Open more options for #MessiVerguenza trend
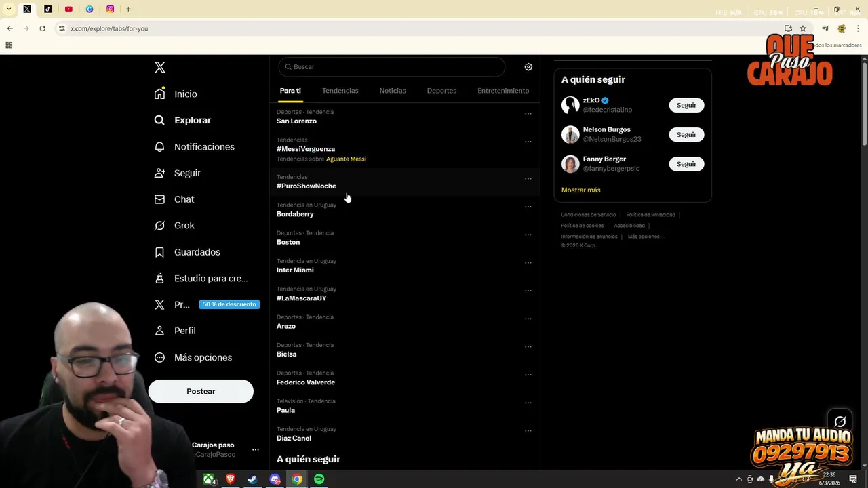Viewport: 868px width, 488px height. point(528,142)
